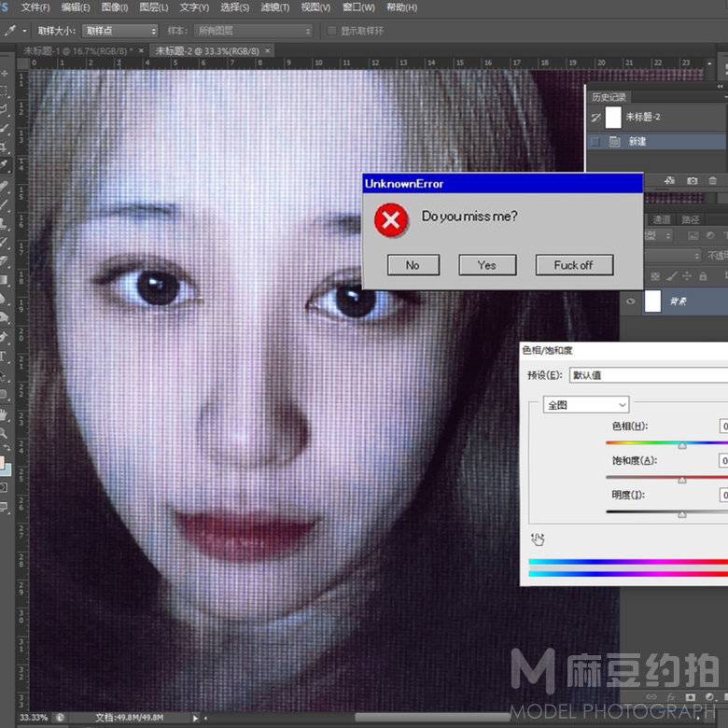Click the 饱和度(A) saturation slider handle
728x728 pixels.
(682, 480)
